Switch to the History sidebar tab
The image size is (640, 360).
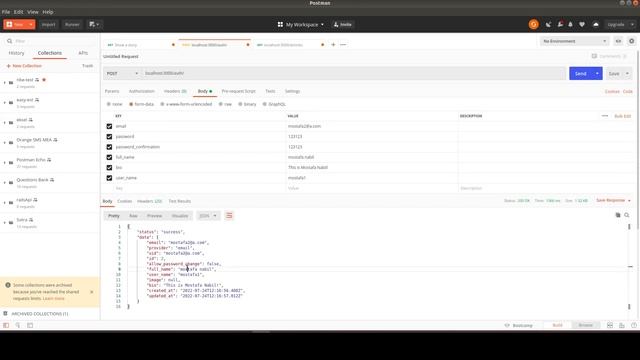point(16,53)
